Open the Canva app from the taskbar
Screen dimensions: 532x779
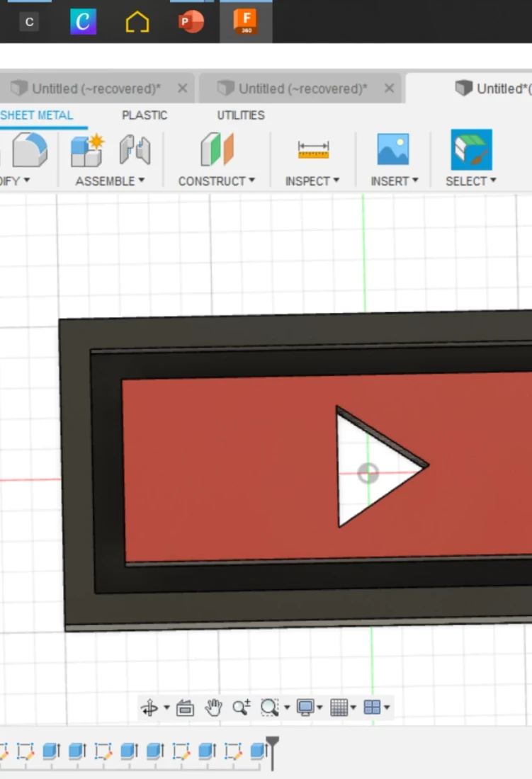(83, 22)
